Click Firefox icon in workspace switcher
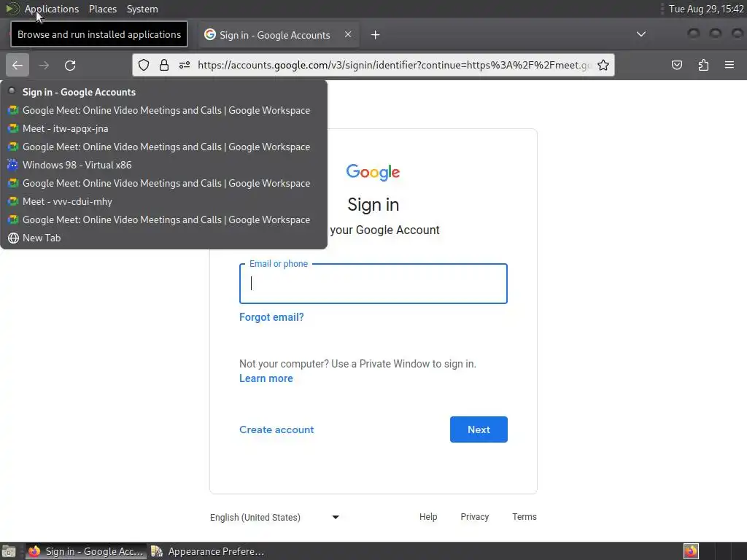This screenshot has height=560, width=747. pos(692,551)
